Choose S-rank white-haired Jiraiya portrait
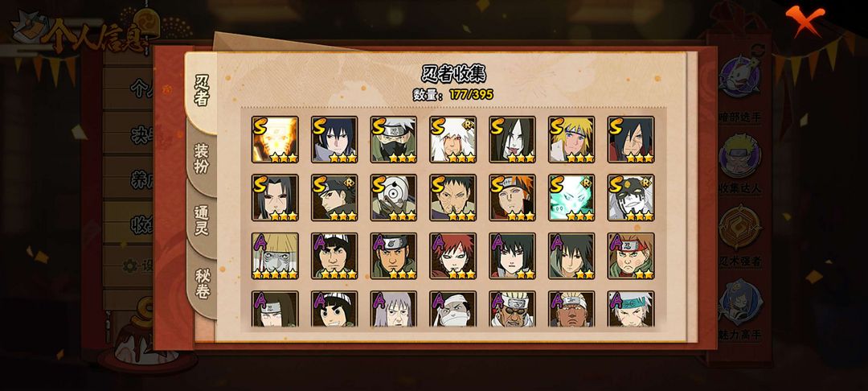 click(452, 139)
